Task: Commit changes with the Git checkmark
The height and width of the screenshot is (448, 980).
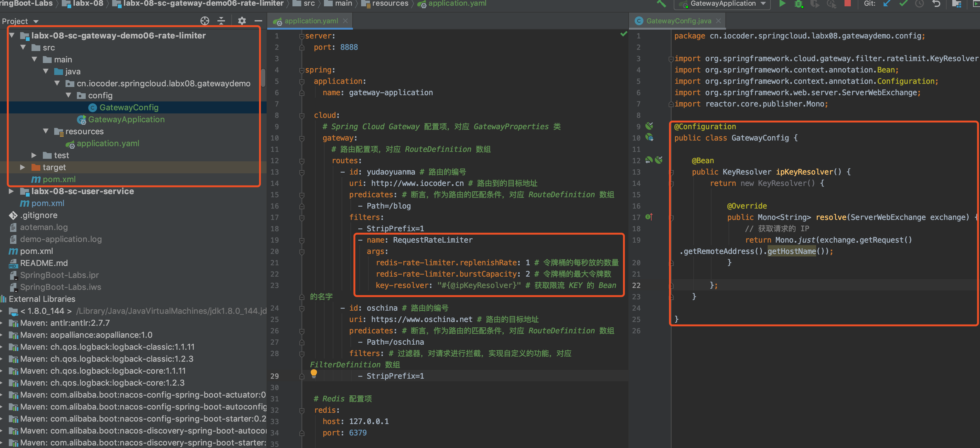Action: (903, 4)
